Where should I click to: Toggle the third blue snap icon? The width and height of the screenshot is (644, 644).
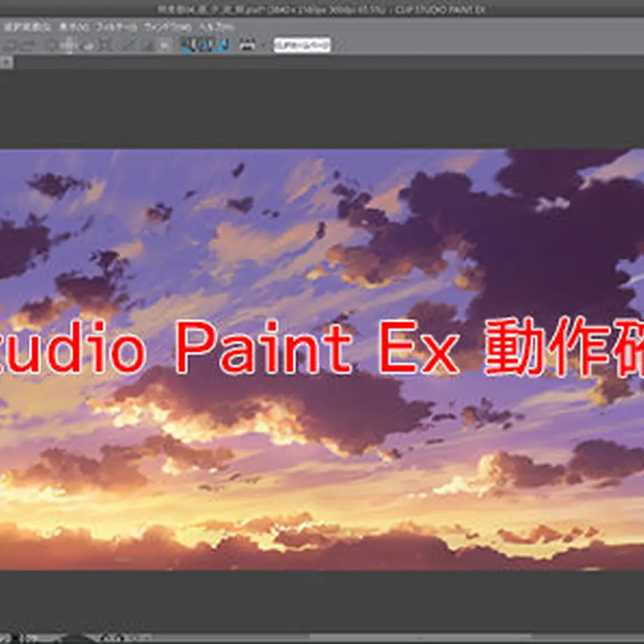(224, 45)
